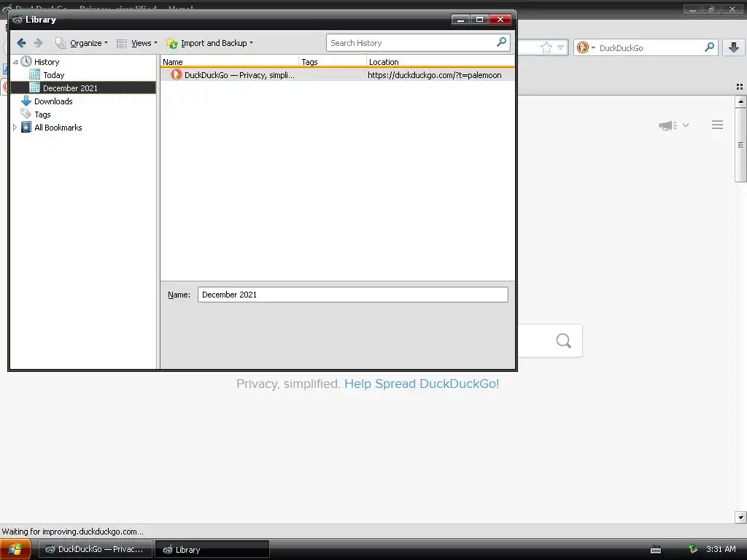
Task: Click the DuckDuckGo favicon in history row
Action: click(x=177, y=75)
